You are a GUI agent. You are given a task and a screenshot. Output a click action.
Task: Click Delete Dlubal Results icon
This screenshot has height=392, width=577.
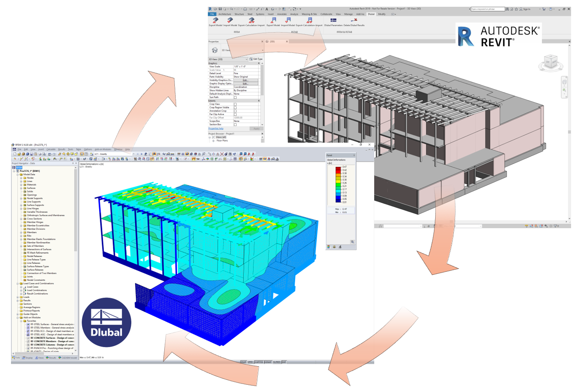[x=354, y=20]
